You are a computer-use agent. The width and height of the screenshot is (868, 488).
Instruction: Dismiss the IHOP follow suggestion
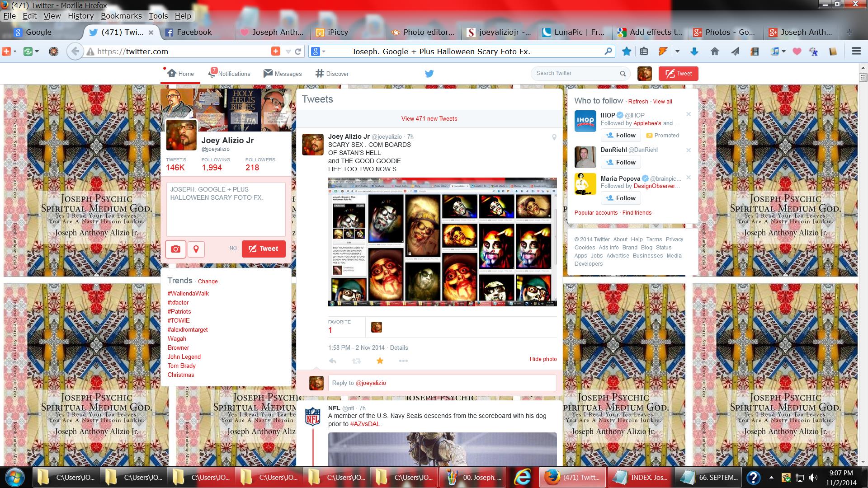click(x=689, y=114)
